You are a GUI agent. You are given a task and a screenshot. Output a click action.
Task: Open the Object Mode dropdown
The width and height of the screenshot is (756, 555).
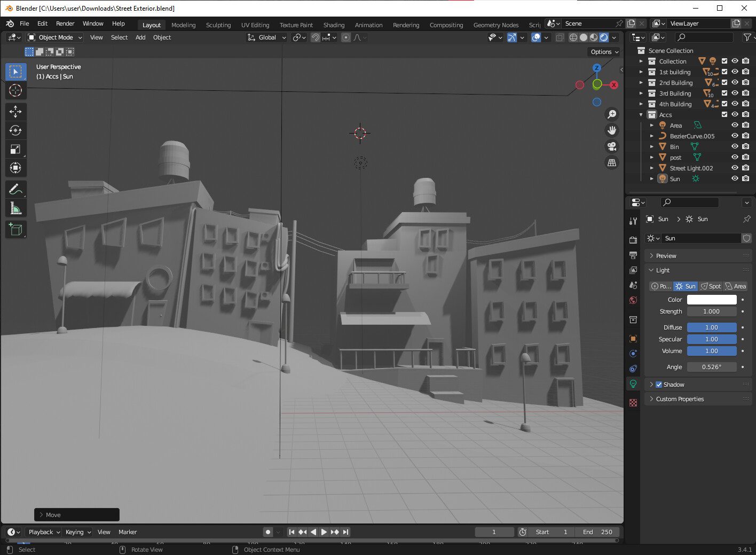(x=54, y=37)
